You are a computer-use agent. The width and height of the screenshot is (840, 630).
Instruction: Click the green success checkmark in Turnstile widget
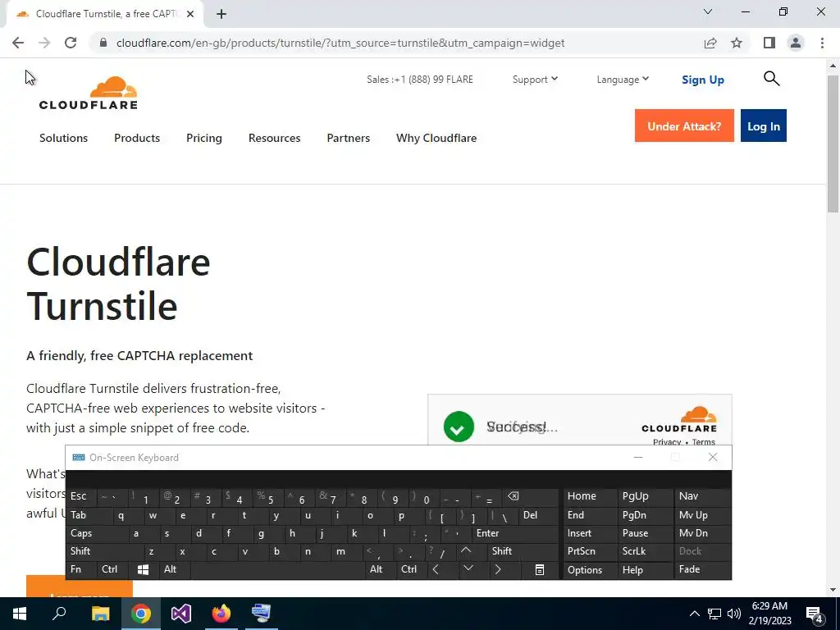point(459,427)
